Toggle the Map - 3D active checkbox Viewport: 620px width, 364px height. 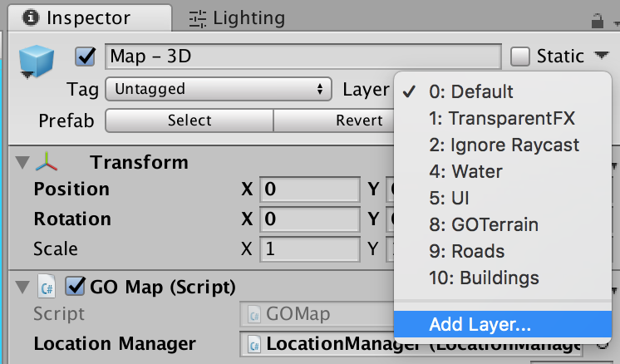coord(86,57)
